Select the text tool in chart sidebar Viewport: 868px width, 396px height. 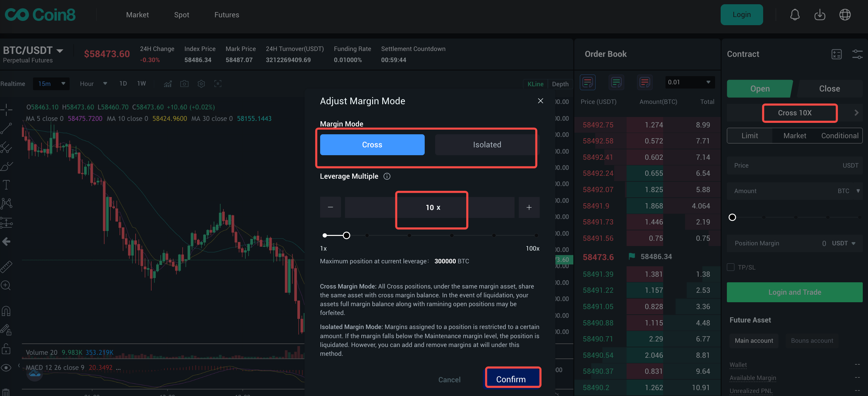click(7, 185)
